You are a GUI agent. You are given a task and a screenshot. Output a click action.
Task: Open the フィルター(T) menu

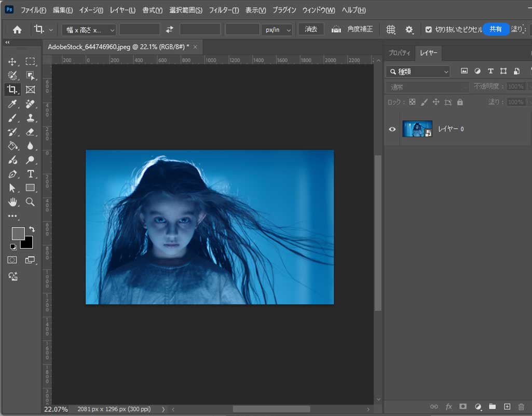(x=224, y=10)
